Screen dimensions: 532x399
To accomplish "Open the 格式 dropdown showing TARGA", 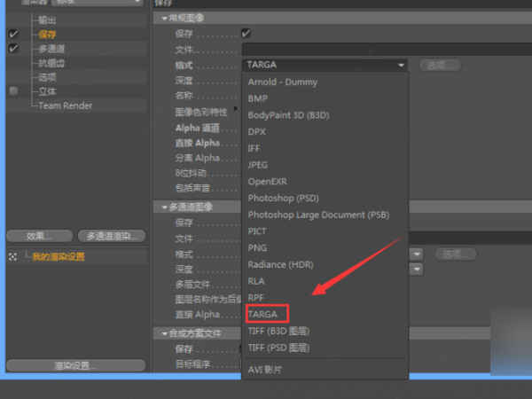I will click(325, 65).
